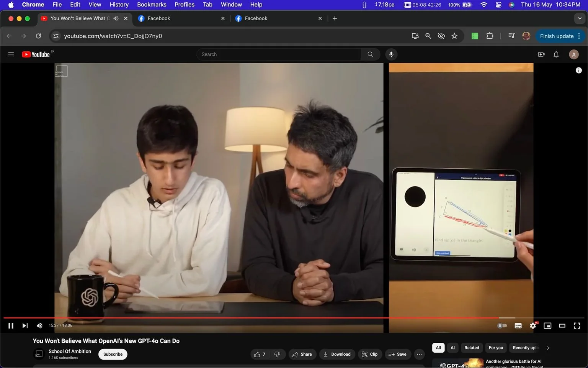View site information icon in address bar

56,36
